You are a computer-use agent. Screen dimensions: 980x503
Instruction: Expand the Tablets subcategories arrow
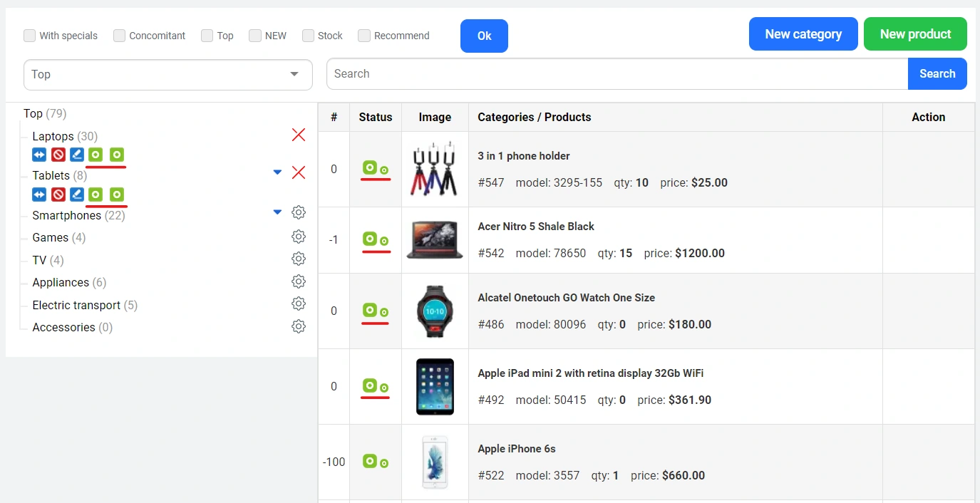click(278, 172)
